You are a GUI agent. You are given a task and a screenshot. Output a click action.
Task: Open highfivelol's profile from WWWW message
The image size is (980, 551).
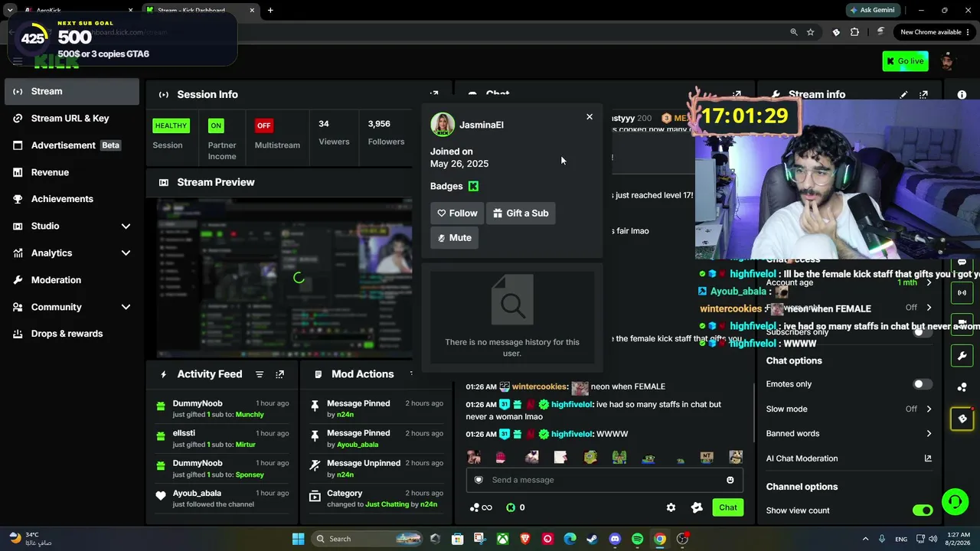[x=571, y=434]
